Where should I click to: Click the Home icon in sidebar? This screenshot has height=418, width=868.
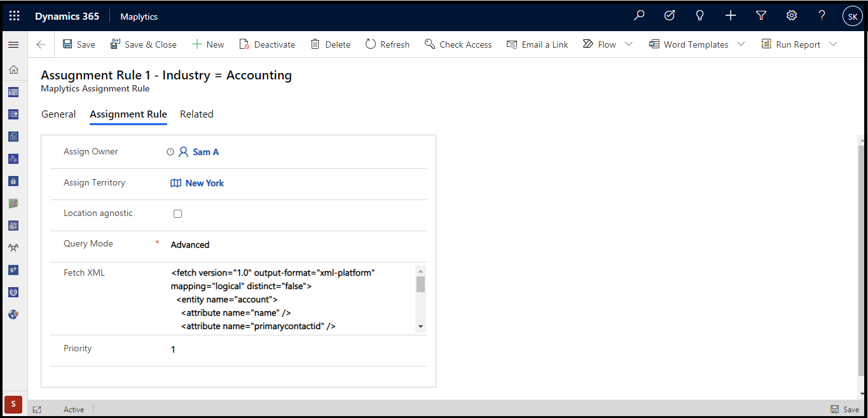13,70
